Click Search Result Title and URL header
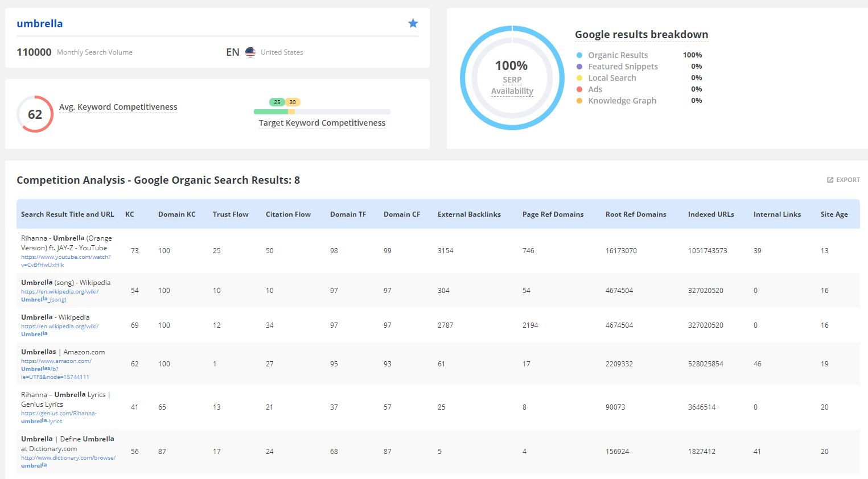The image size is (868, 479). point(68,214)
